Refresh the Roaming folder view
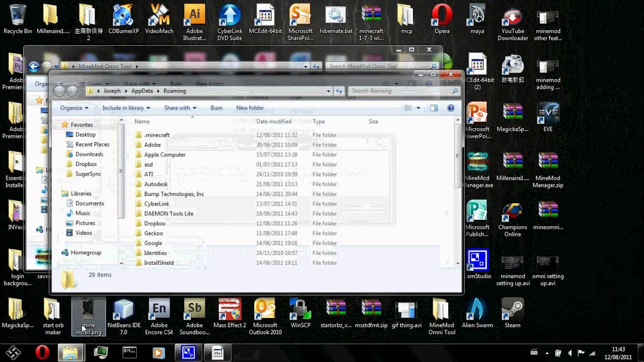 pos(339,91)
